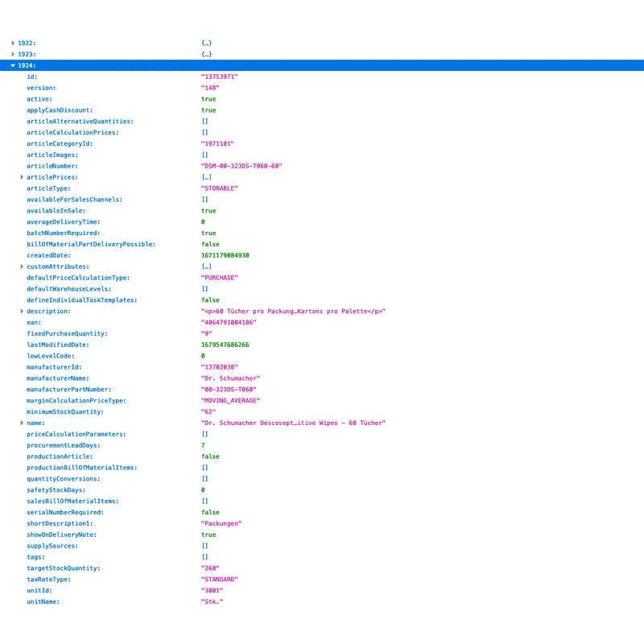Click the unitId value "3001"
This screenshot has width=644, height=644.
(212, 591)
